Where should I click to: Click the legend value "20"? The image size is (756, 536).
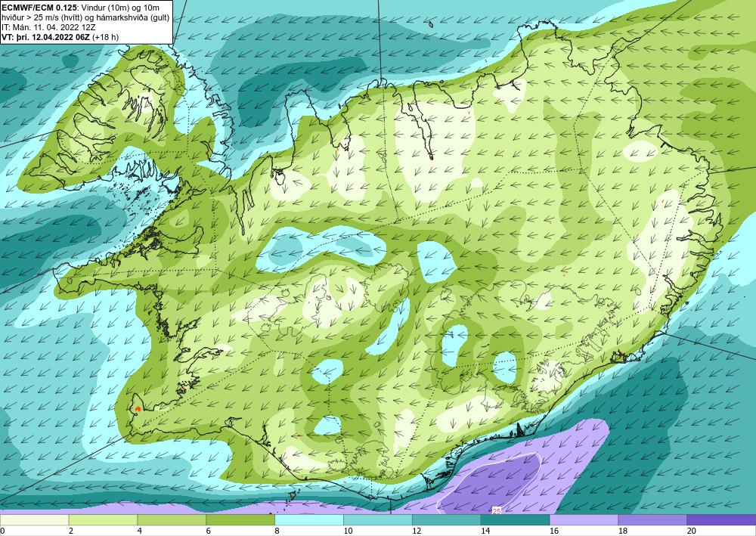click(x=692, y=531)
